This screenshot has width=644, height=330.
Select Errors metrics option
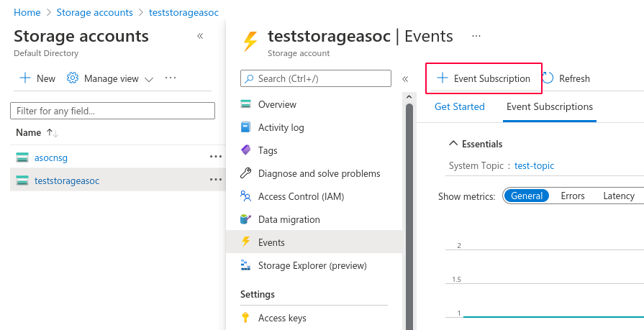pos(573,196)
